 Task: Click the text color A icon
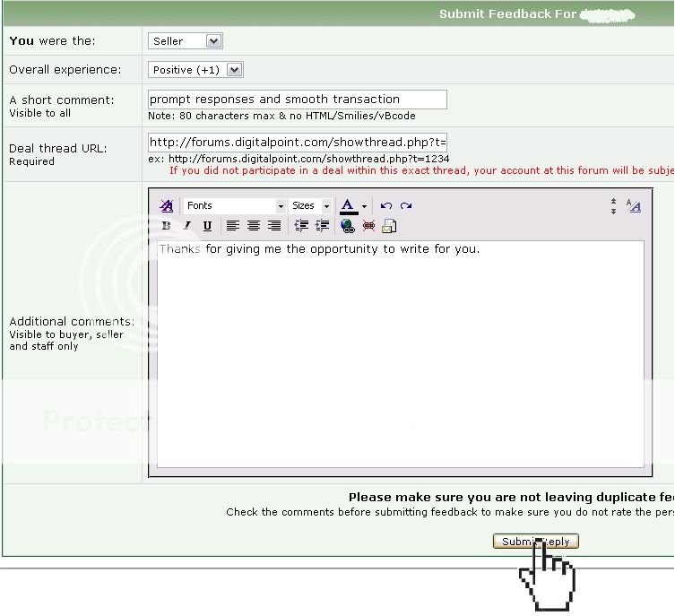click(x=349, y=205)
